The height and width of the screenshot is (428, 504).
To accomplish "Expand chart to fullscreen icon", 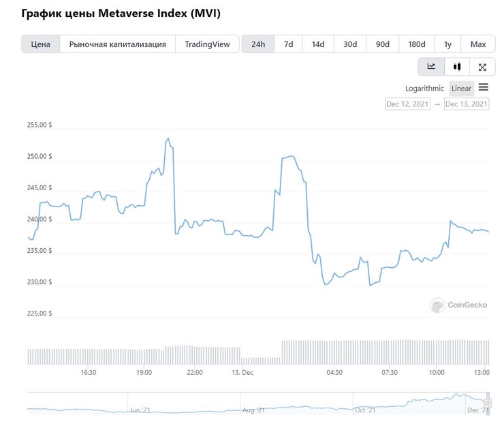I will point(482,67).
